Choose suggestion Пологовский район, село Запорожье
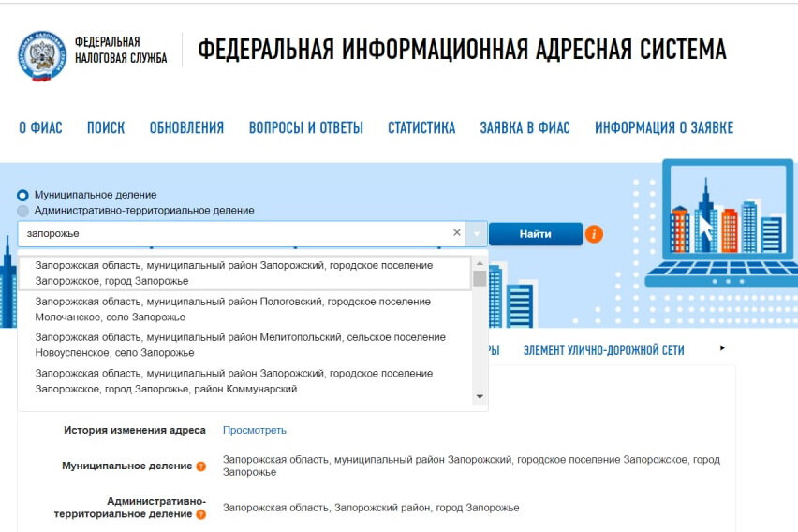 click(x=244, y=309)
